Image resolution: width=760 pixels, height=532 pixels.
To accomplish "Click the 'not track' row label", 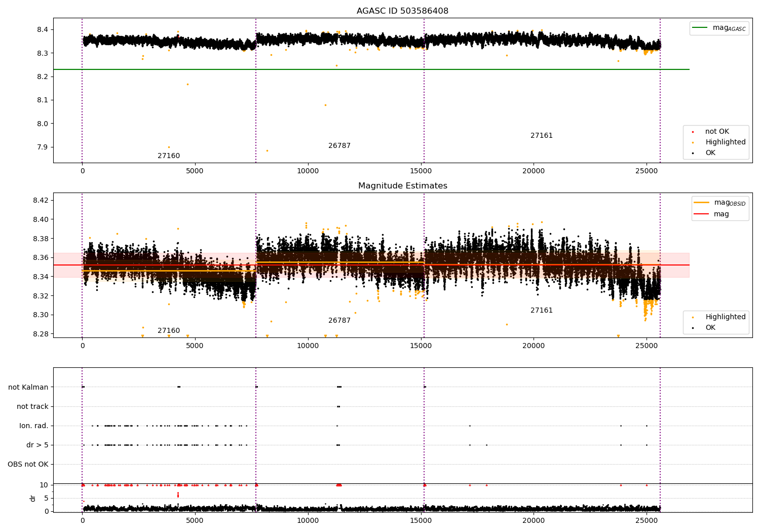I will (x=32, y=407).
